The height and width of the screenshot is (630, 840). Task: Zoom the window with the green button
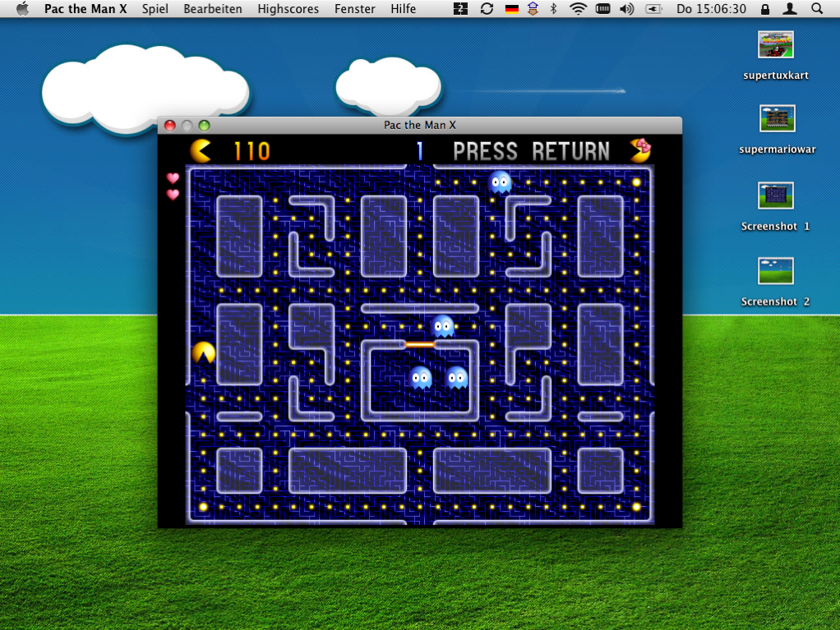pyautogui.click(x=204, y=125)
